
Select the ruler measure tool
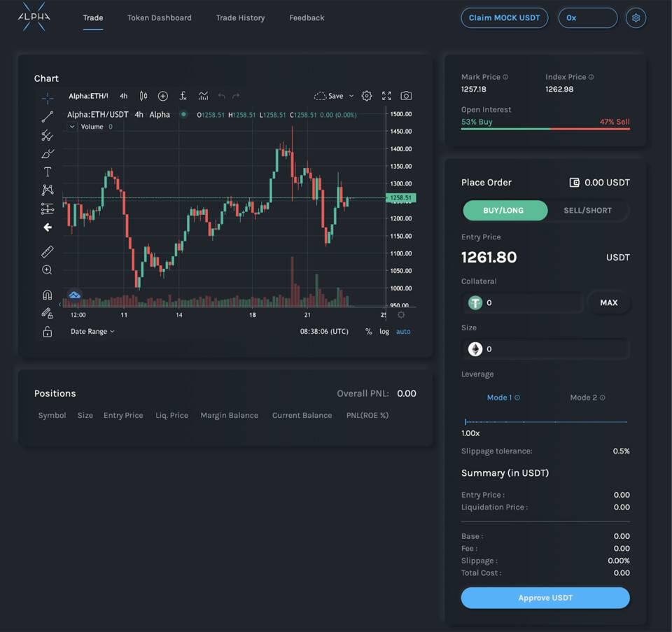pos(48,251)
